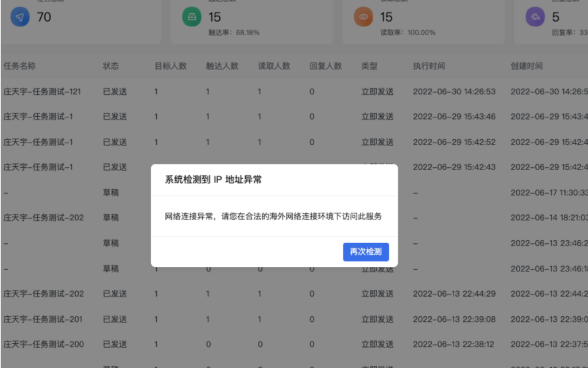The width and height of the screenshot is (588, 368).
Task: Click the 状态 column header
Action: pyautogui.click(x=111, y=66)
